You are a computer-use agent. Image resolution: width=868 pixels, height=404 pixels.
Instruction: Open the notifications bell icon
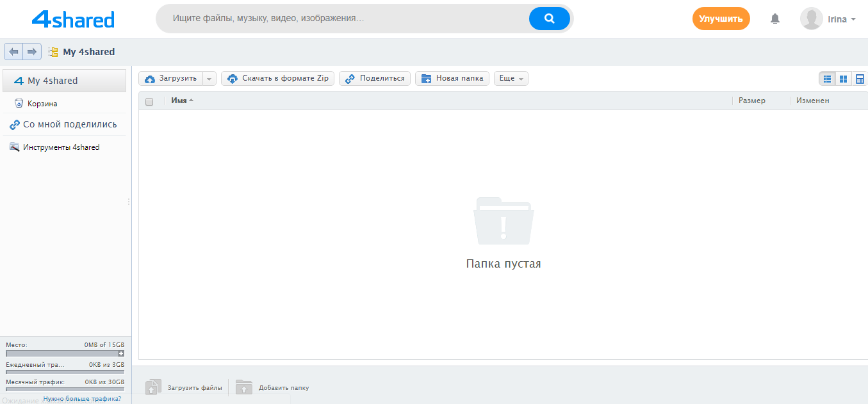tap(774, 19)
